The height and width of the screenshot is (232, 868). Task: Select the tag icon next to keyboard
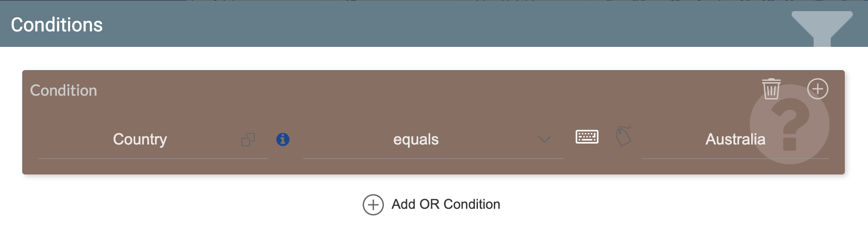(623, 136)
